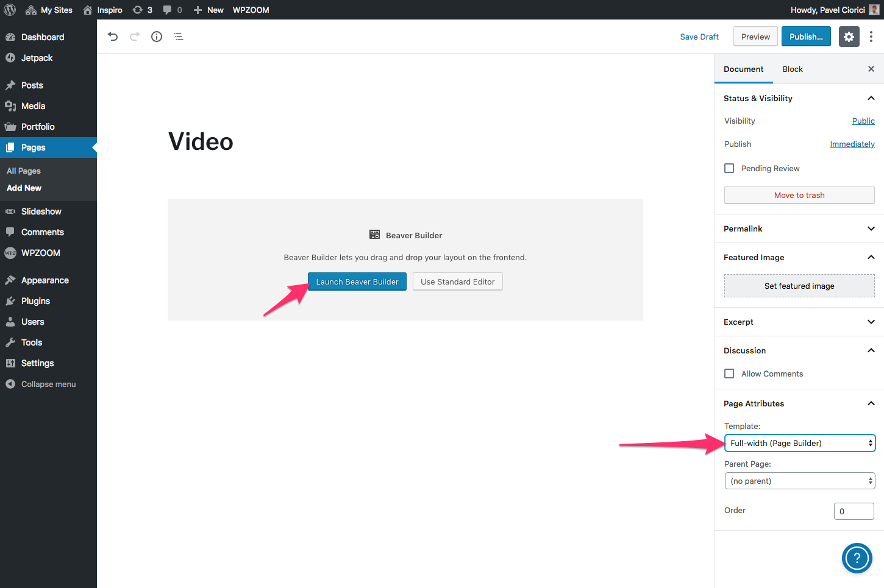Open block navigation list icon
This screenshot has width=884, height=588.
point(179,37)
